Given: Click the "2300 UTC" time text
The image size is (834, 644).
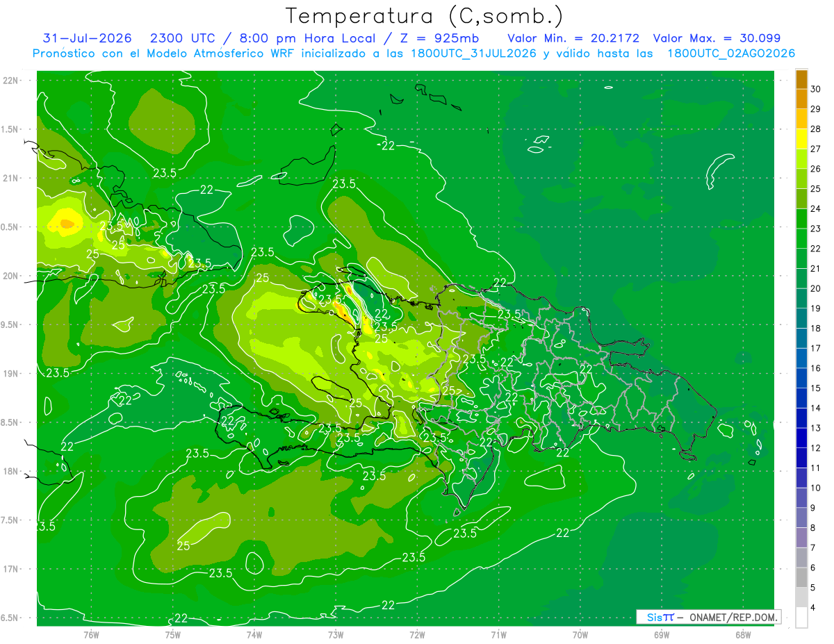Looking at the screenshot, I should click(182, 38).
